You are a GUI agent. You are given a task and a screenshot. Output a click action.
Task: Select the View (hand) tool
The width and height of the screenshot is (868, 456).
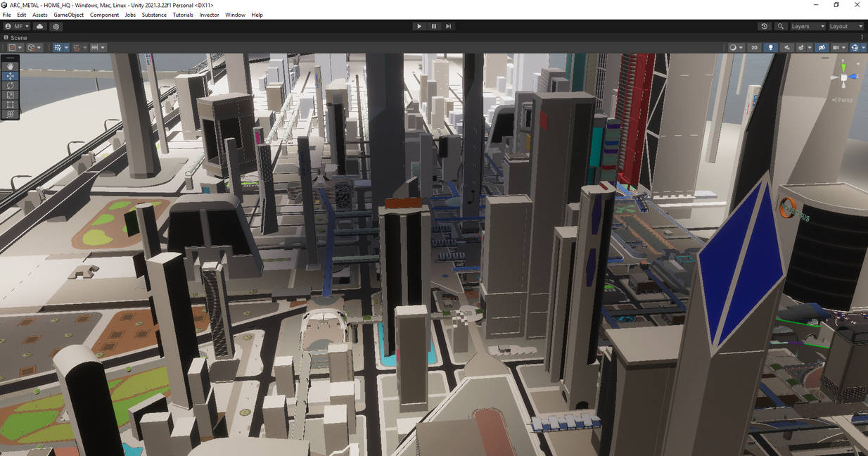tap(10, 66)
